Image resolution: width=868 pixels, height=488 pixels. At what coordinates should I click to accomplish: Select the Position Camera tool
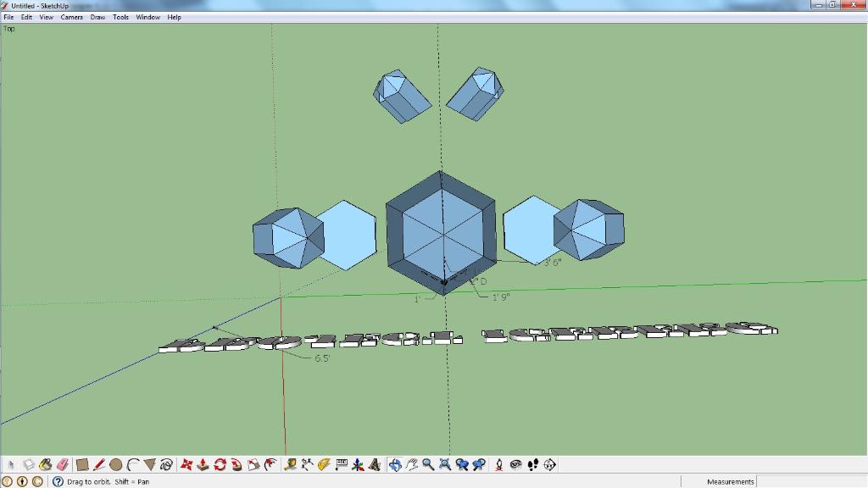[498, 465]
